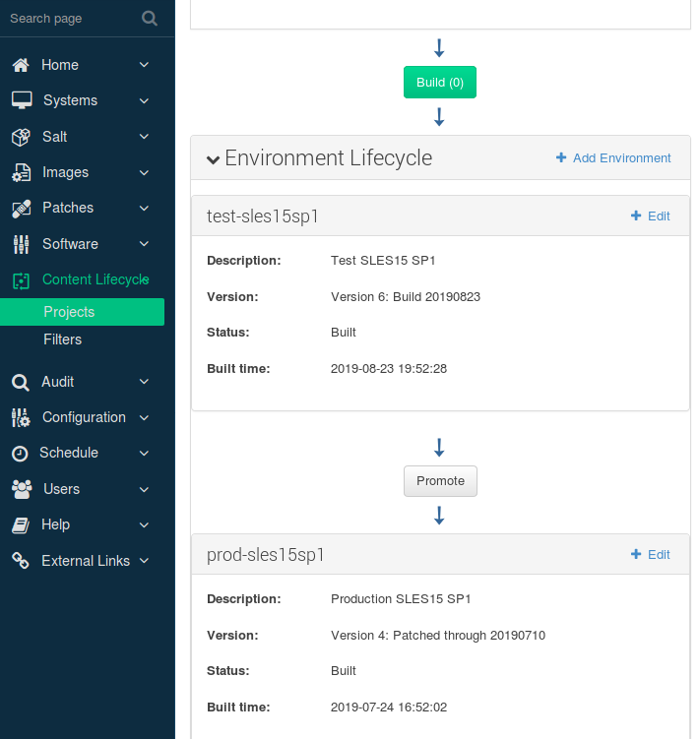This screenshot has width=700, height=739.
Task: Open the Projects submenu item
Action: pos(69,312)
